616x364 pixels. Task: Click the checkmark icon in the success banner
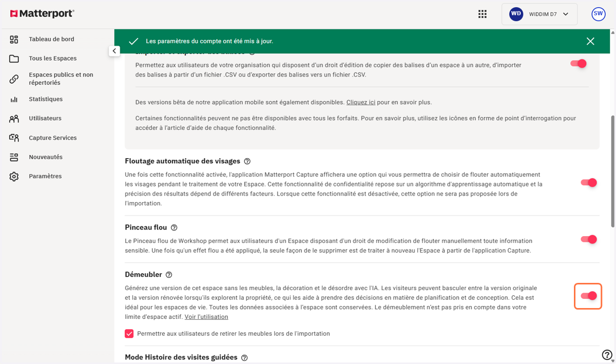(x=133, y=41)
